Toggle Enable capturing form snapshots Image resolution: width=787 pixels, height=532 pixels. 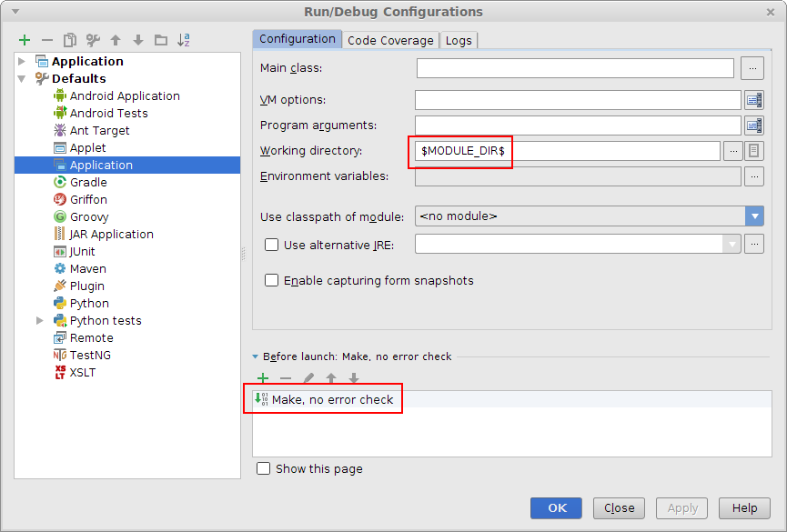pos(271,281)
